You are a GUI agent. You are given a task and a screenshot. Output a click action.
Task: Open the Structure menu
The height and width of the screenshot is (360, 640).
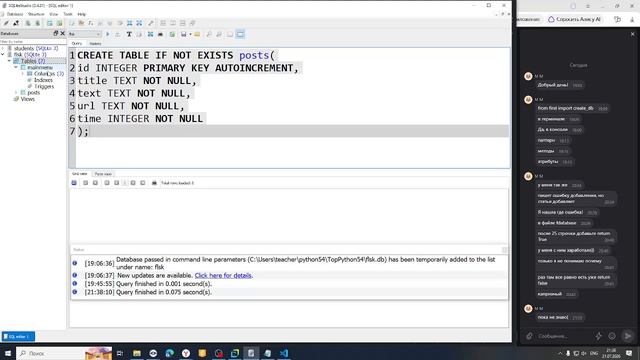point(36,14)
